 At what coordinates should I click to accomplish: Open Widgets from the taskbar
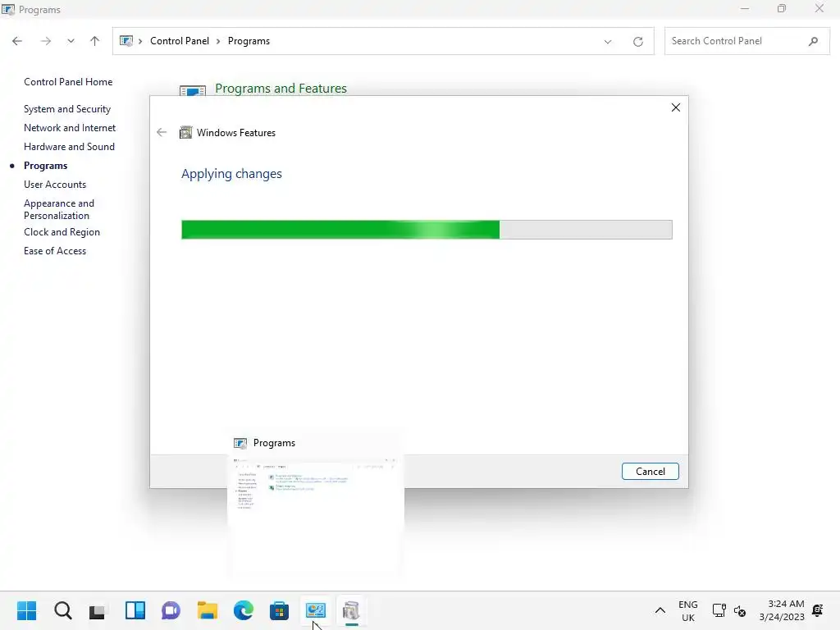point(135,610)
